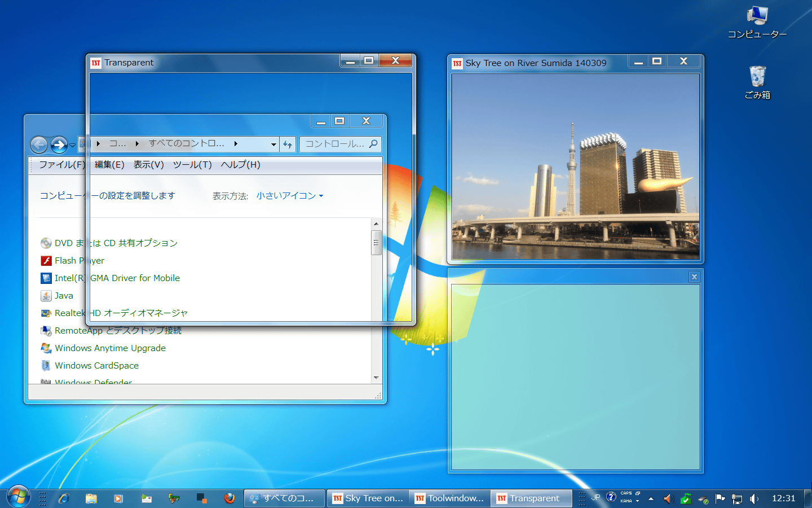Click the RemoteApp desktop connection icon
Screen dimensions: 812x508
[x=46, y=331]
